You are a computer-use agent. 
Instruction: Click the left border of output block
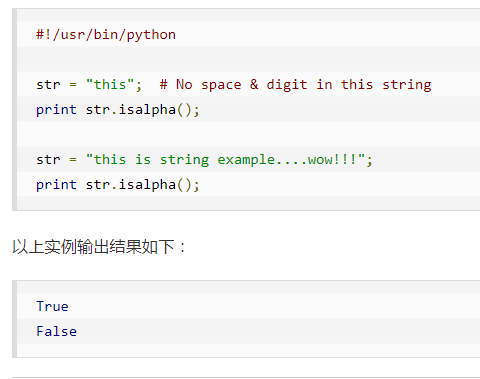14,319
